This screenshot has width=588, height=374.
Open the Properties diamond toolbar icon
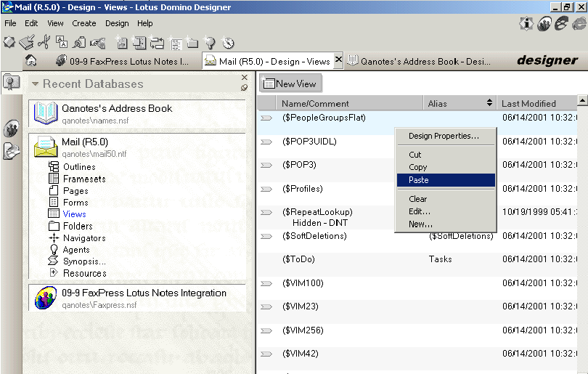tap(9, 42)
